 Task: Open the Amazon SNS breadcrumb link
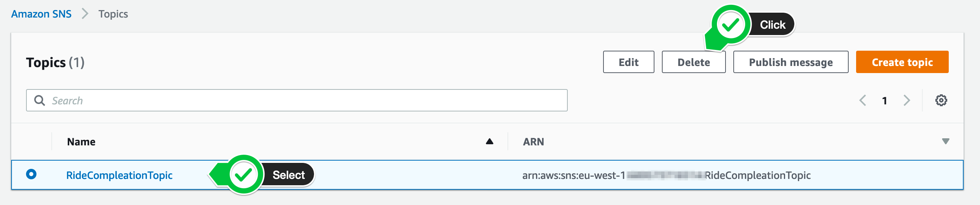point(41,14)
